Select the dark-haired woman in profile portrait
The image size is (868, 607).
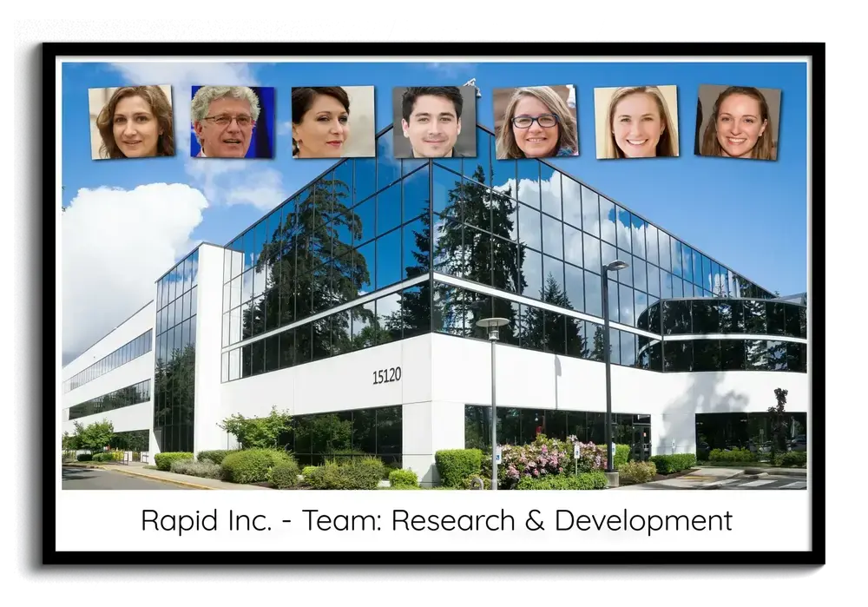[333, 122]
